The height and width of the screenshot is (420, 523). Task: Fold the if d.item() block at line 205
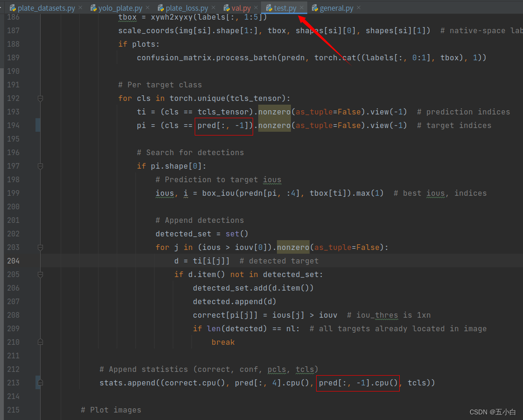(x=40, y=274)
